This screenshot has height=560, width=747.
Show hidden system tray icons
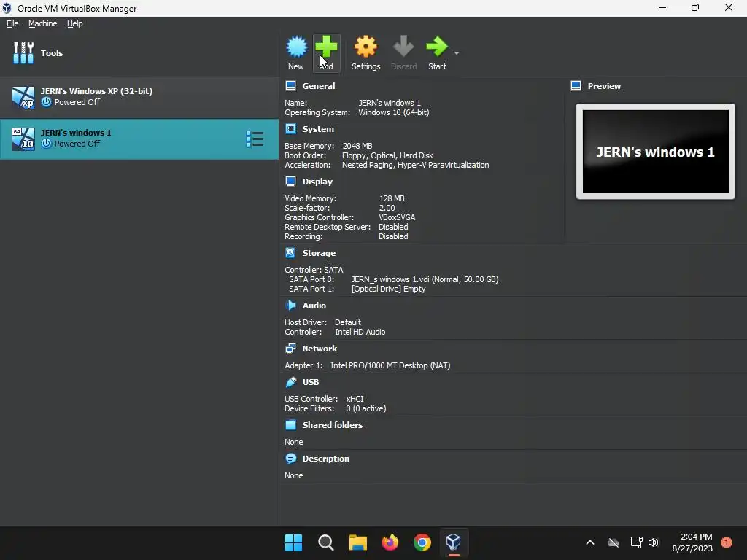coord(589,542)
